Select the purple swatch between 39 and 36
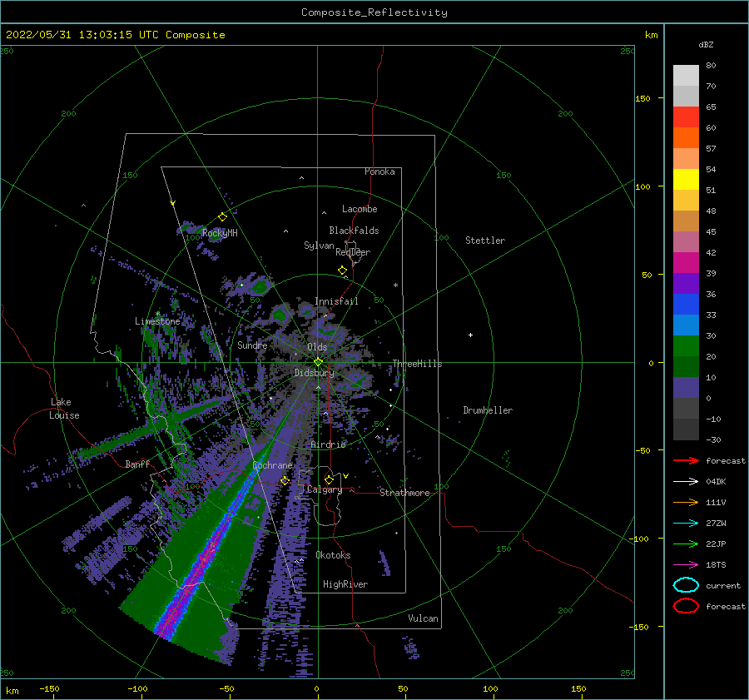 [x=686, y=284]
